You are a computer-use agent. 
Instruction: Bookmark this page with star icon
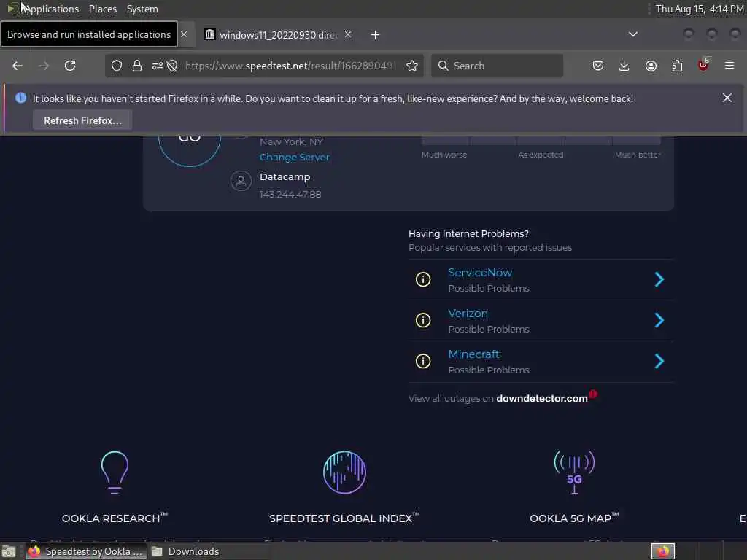click(412, 66)
